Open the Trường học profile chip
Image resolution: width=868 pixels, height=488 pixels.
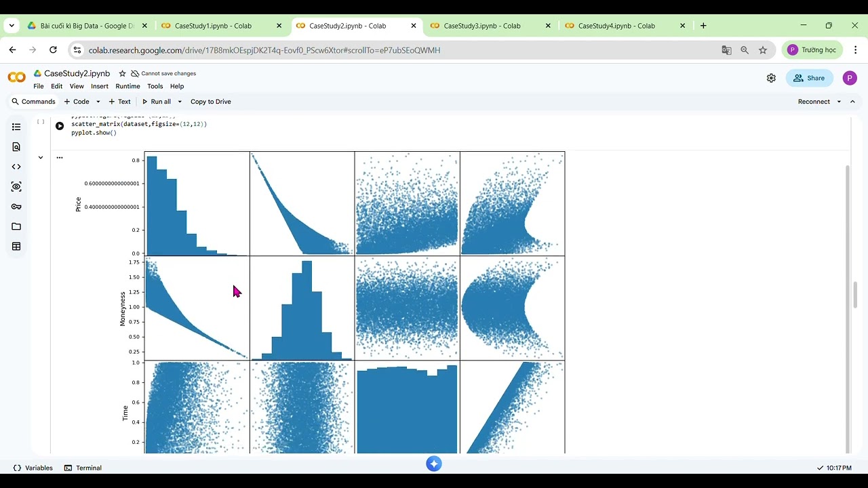pyautogui.click(x=812, y=50)
